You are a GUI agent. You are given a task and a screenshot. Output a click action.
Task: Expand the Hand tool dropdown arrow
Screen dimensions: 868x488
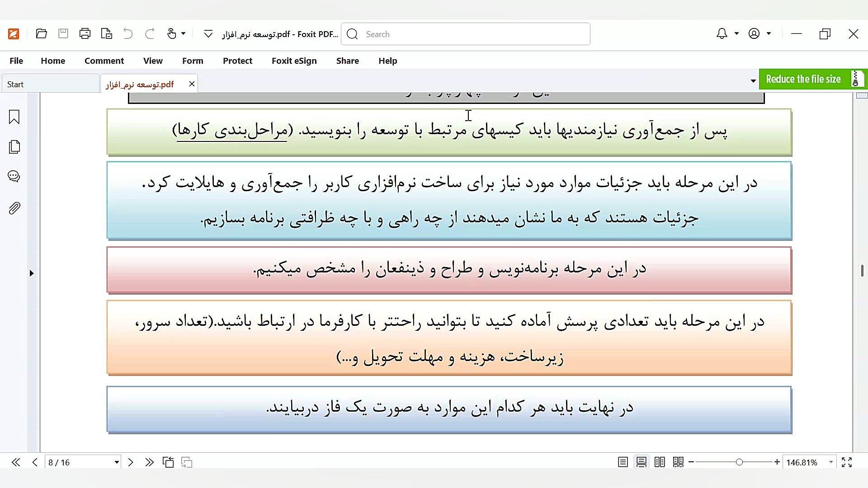pos(183,33)
